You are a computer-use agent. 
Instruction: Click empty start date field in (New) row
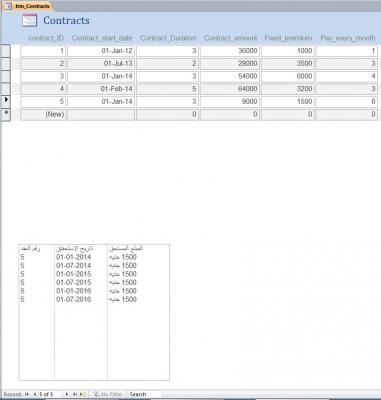click(101, 114)
